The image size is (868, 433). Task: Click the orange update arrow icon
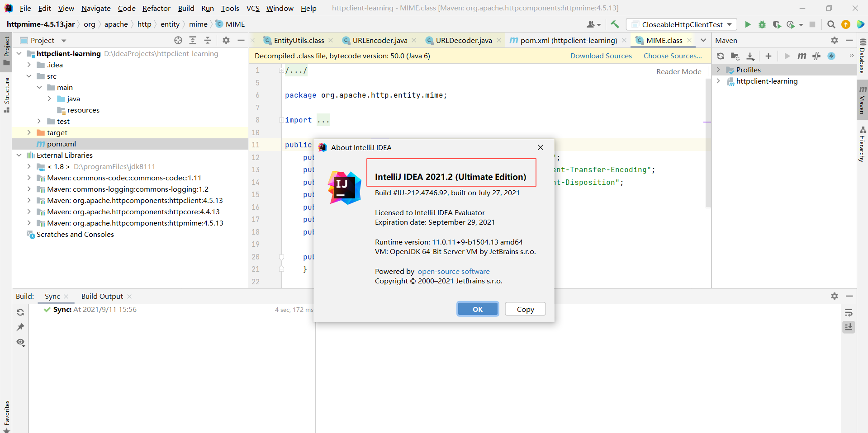tap(846, 24)
